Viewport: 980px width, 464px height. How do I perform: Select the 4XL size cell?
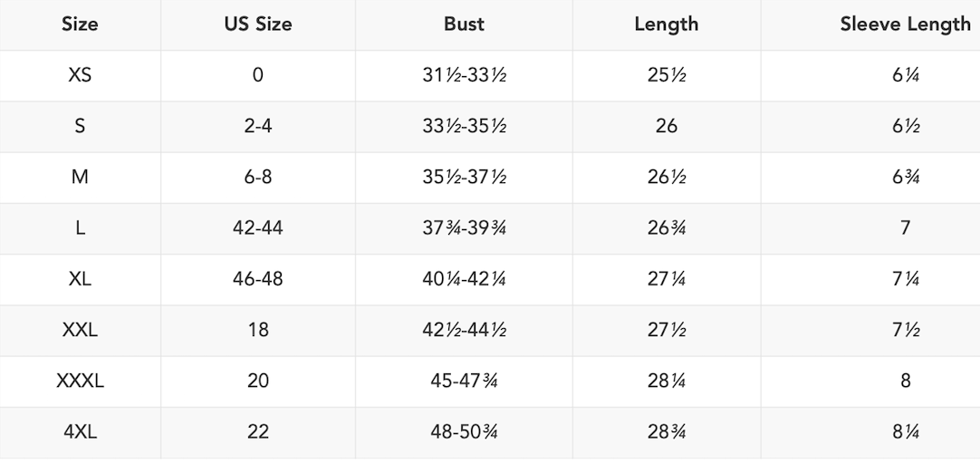click(80, 431)
